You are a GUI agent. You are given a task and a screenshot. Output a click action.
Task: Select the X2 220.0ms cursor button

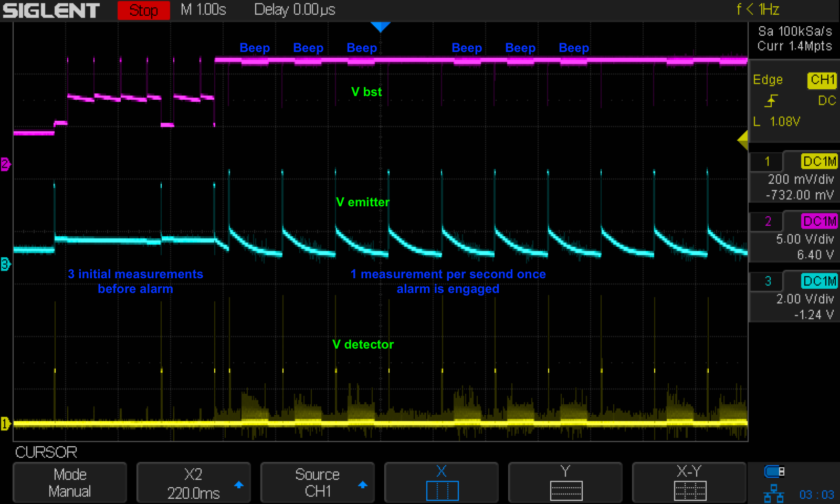pyautogui.click(x=194, y=482)
